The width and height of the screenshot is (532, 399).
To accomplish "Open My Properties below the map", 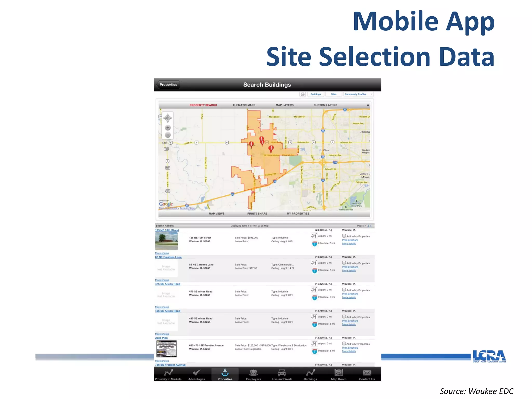I will click(298, 214).
